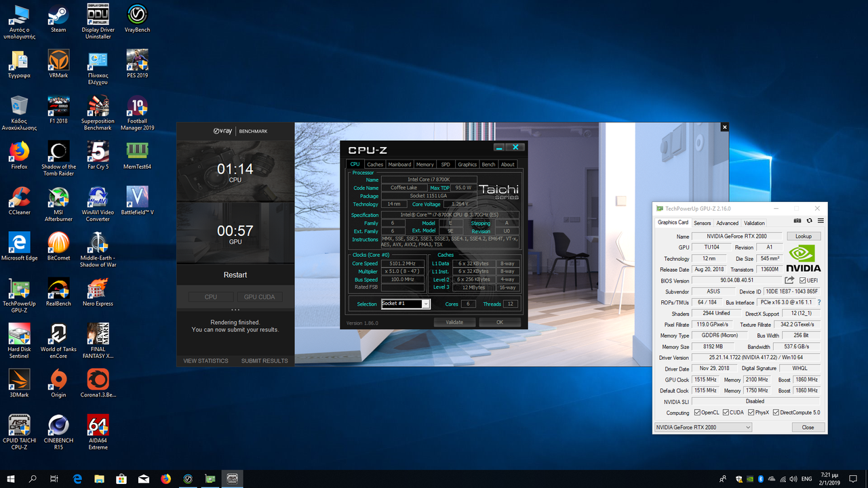Select Battlefield V desktop icon
The width and height of the screenshot is (868, 488).
(x=137, y=201)
